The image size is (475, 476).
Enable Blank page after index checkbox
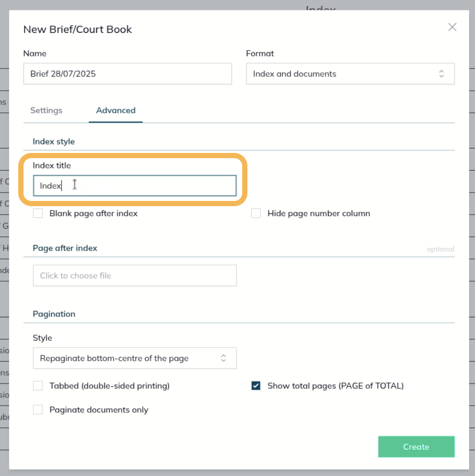click(x=38, y=213)
